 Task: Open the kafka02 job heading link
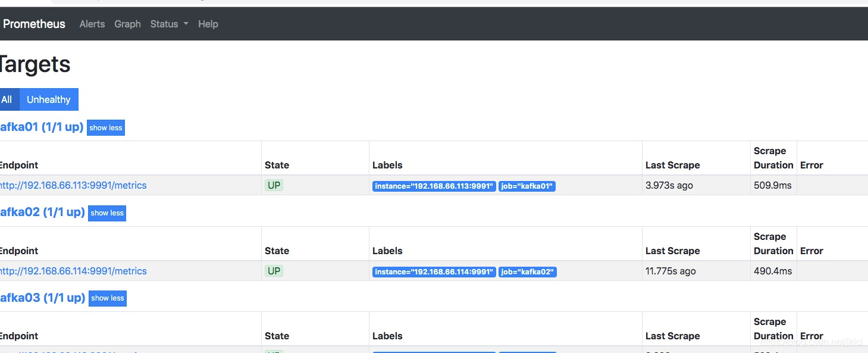click(42, 213)
